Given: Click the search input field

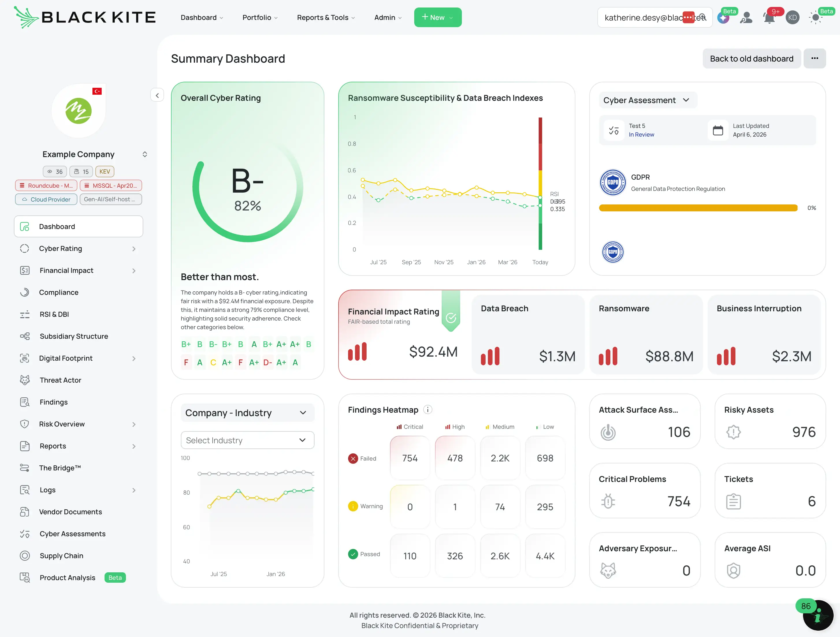Looking at the screenshot, I should click(655, 17).
